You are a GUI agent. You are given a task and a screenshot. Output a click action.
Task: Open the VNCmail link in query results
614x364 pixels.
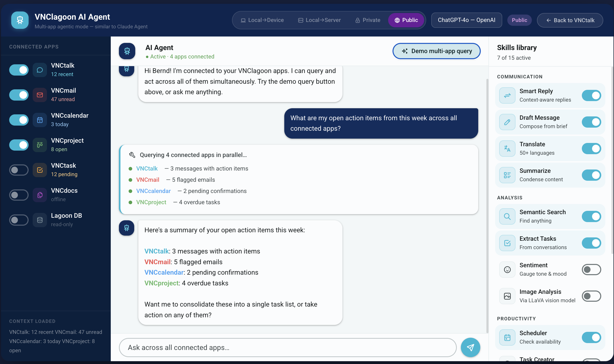click(x=148, y=180)
